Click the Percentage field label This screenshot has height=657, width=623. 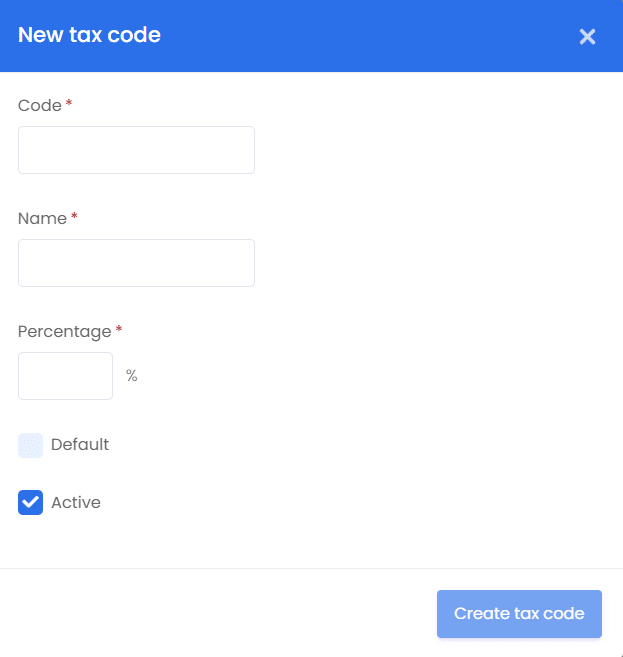pyautogui.click(x=65, y=332)
